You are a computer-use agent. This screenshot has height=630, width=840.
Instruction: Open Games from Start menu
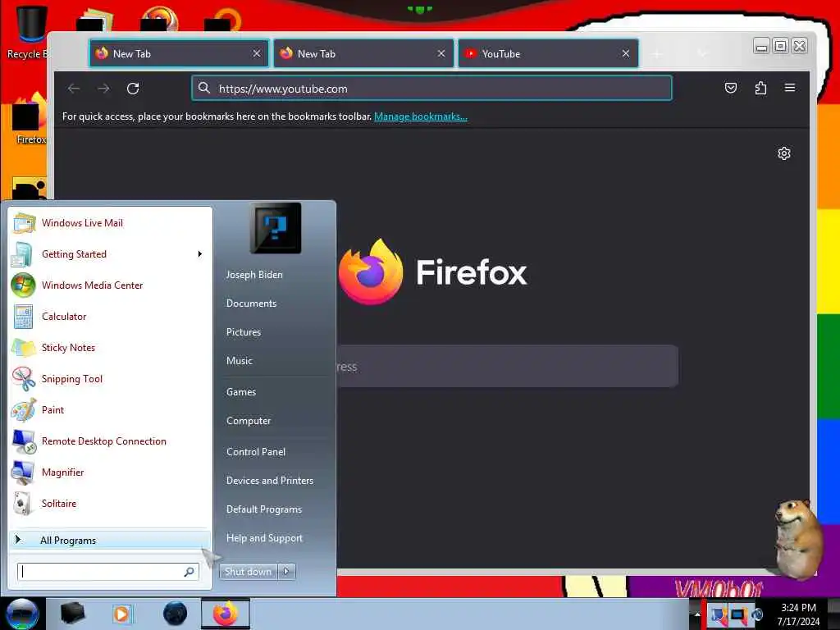coord(241,391)
